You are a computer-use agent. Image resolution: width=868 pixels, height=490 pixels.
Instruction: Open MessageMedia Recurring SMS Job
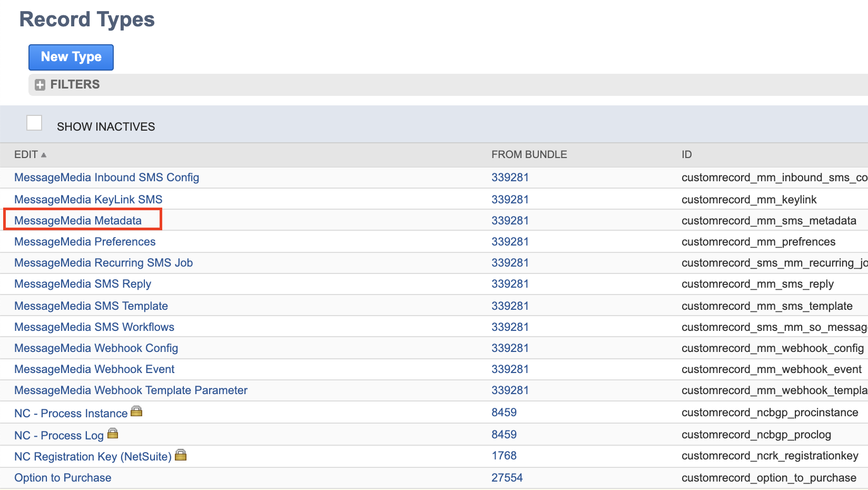click(x=103, y=262)
